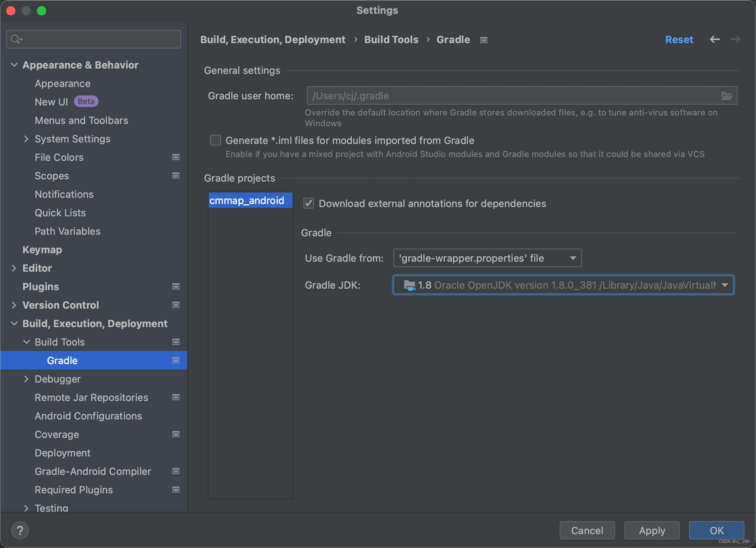756x548 pixels.
Task: Click the forward navigation arrow
Action: tap(736, 39)
